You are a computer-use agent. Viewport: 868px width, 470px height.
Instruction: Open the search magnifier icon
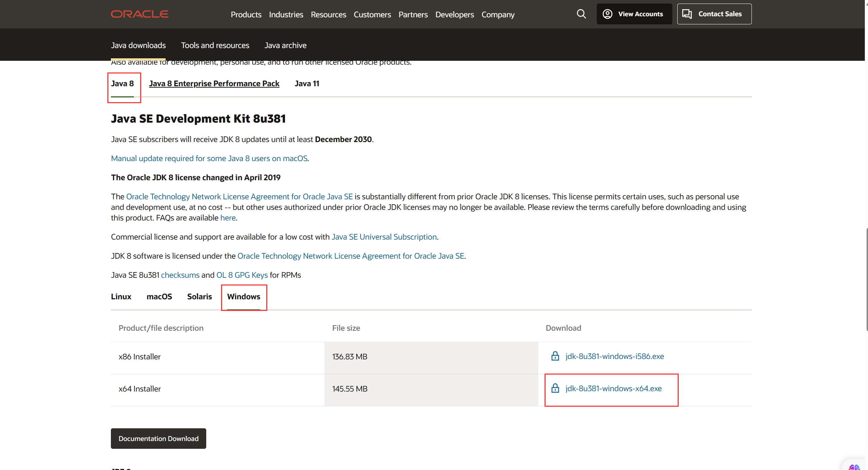(x=581, y=14)
